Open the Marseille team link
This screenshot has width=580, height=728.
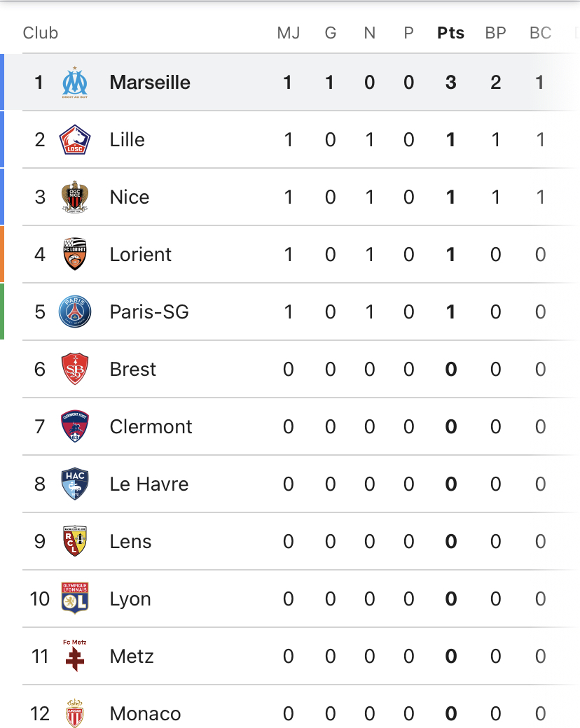tap(150, 82)
